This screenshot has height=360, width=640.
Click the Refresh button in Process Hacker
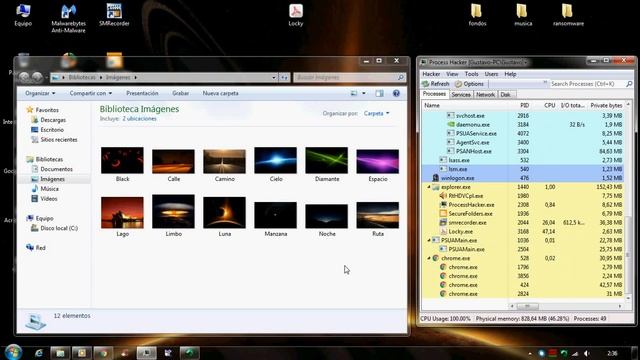pyautogui.click(x=436, y=84)
